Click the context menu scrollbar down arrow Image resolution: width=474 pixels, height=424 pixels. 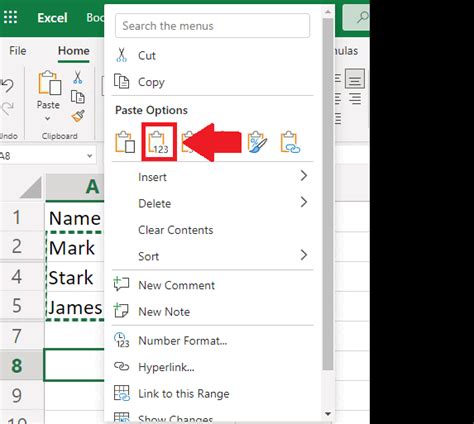click(328, 414)
